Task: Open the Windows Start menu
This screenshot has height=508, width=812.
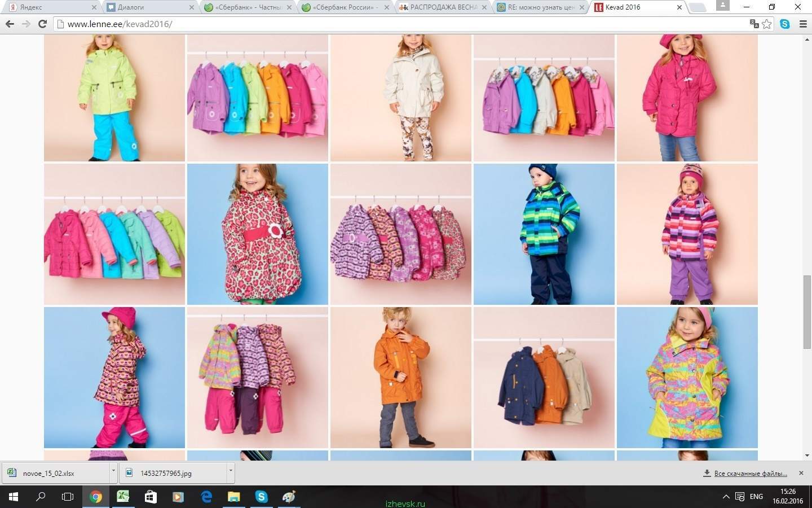Action: [x=14, y=497]
